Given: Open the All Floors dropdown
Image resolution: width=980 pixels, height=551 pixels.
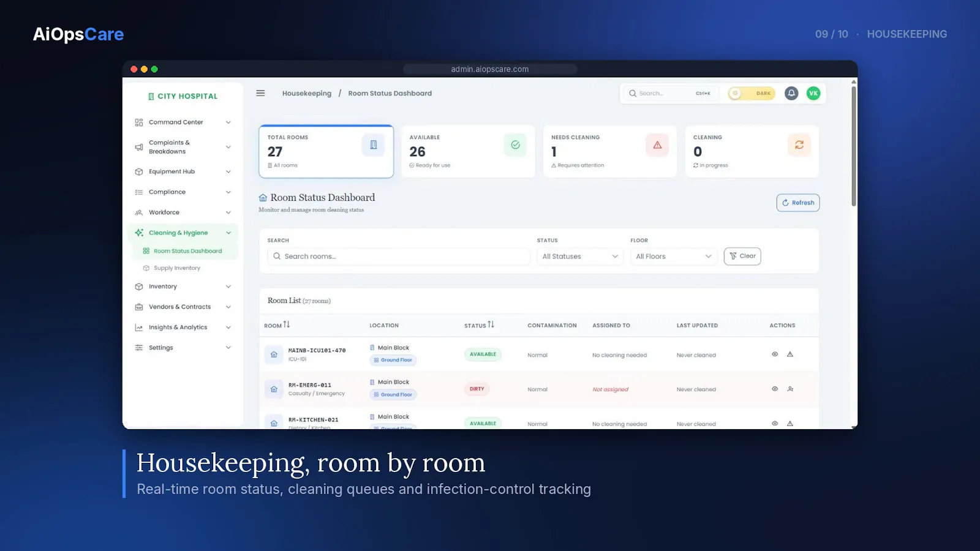Looking at the screenshot, I should [x=674, y=257].
